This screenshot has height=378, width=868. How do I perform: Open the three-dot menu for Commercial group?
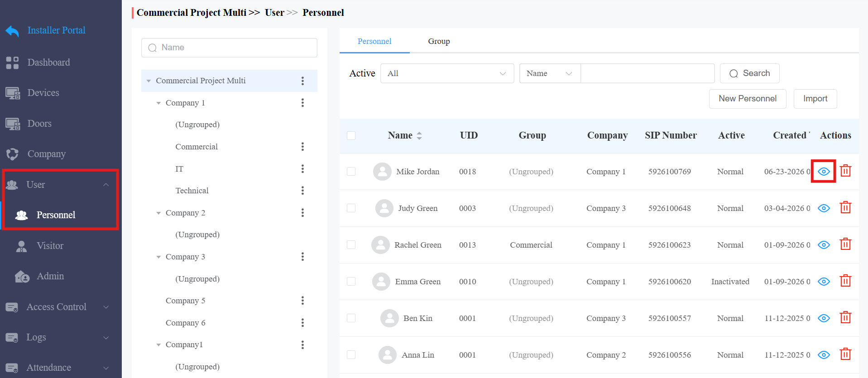302,147
